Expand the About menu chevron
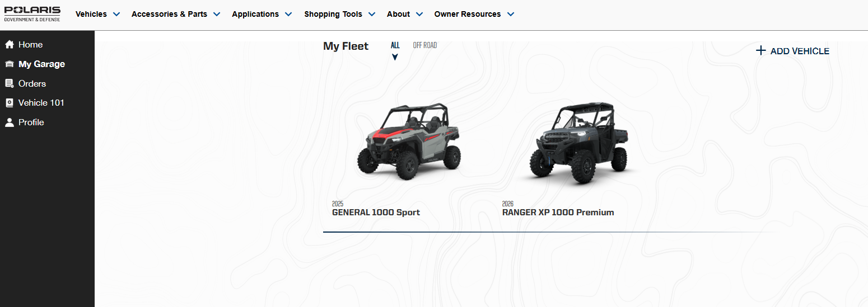Image resolution: width=868 pixels, height=307 pixels. tap(419, 15)
